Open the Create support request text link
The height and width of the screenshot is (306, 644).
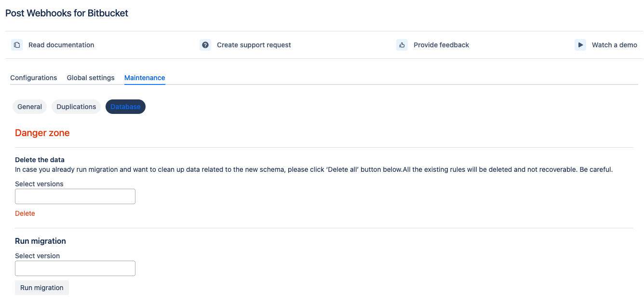click(x=254, y=45)
